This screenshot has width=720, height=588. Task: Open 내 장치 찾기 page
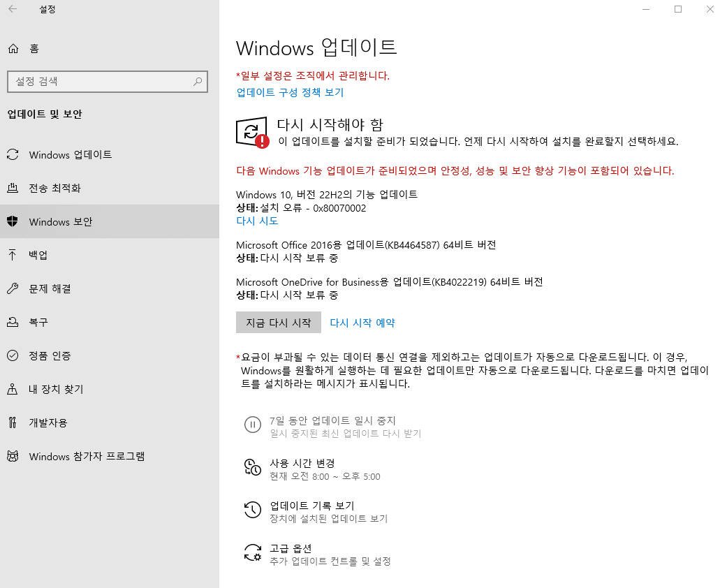[109, 389]
